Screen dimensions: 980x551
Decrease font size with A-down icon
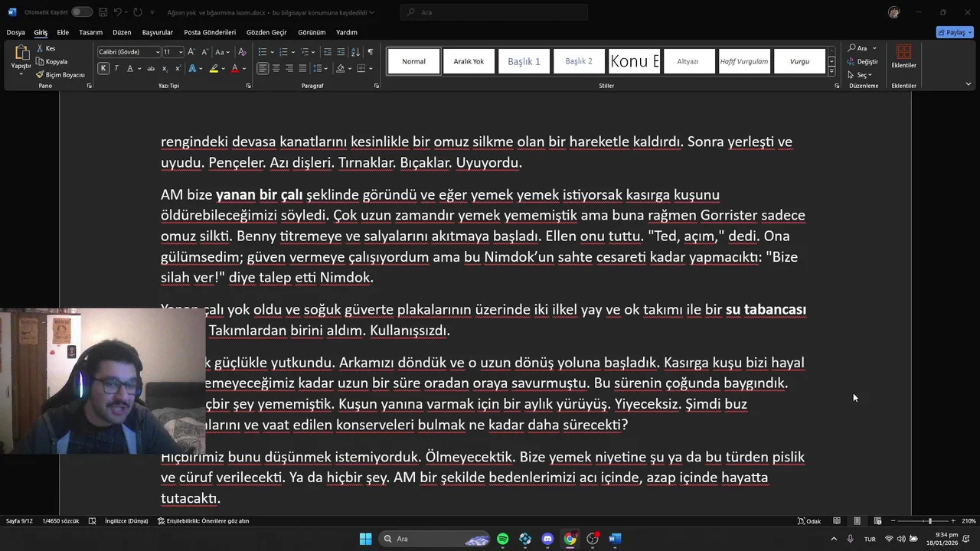point(204,52)
